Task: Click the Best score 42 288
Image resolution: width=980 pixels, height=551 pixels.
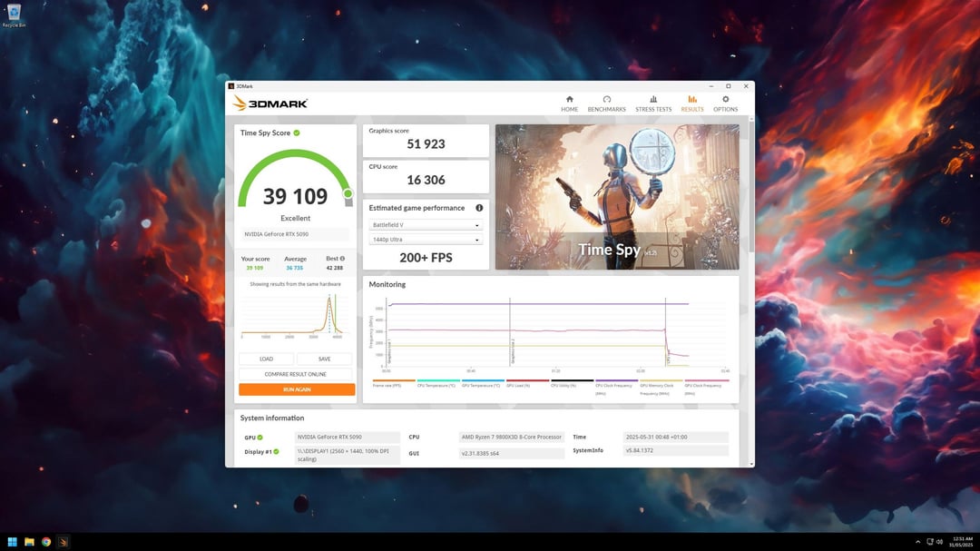Action: [334, 268]
